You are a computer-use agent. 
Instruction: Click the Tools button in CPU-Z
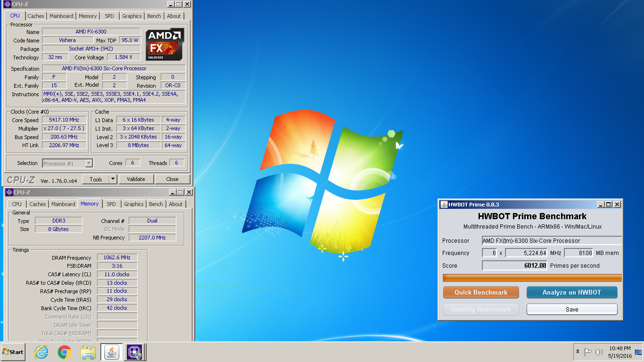pos(96,179)
